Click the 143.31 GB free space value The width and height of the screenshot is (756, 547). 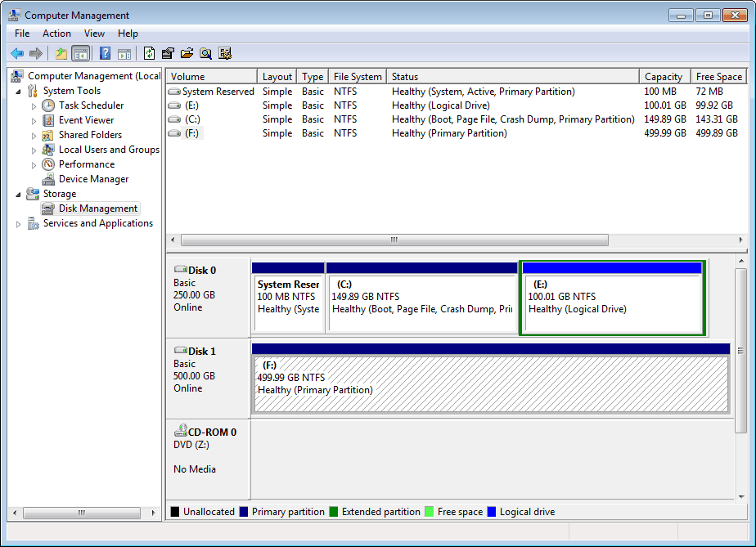tap(717, 119)
